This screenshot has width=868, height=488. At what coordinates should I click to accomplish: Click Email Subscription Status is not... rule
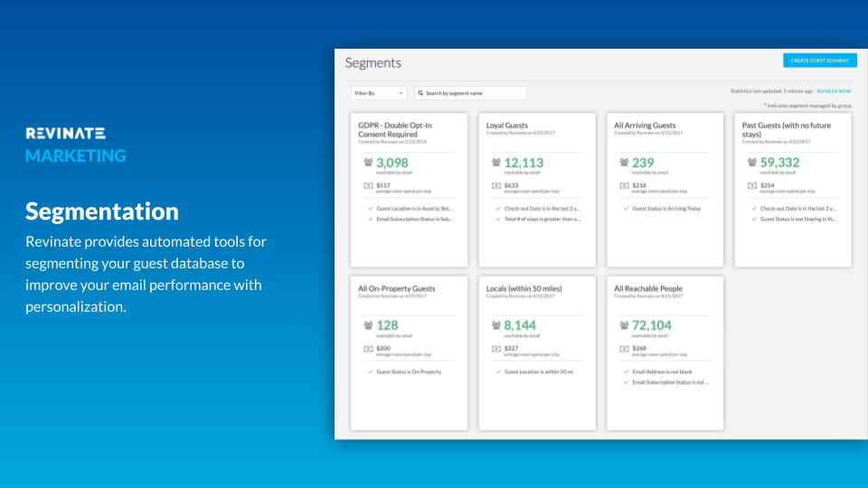pyautogui.click(x=670, y=382)
